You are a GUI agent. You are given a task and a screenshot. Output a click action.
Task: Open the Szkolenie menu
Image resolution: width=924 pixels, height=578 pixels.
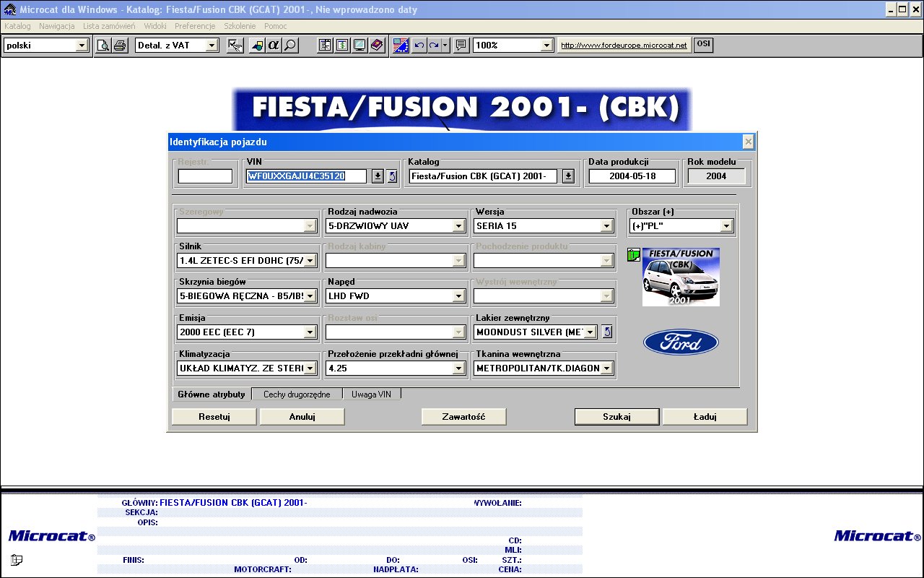[240, 26]
